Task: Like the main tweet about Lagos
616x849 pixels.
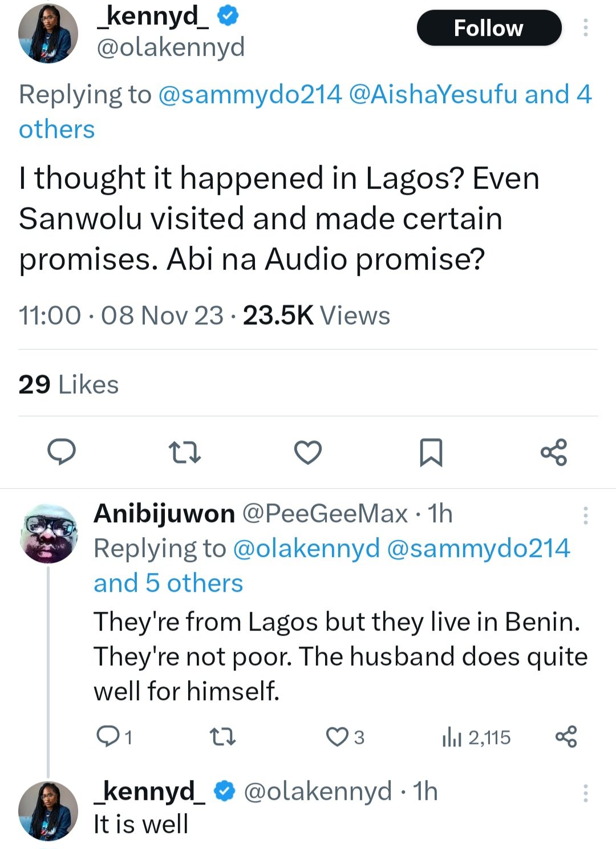Action: (x=308, y=452)
